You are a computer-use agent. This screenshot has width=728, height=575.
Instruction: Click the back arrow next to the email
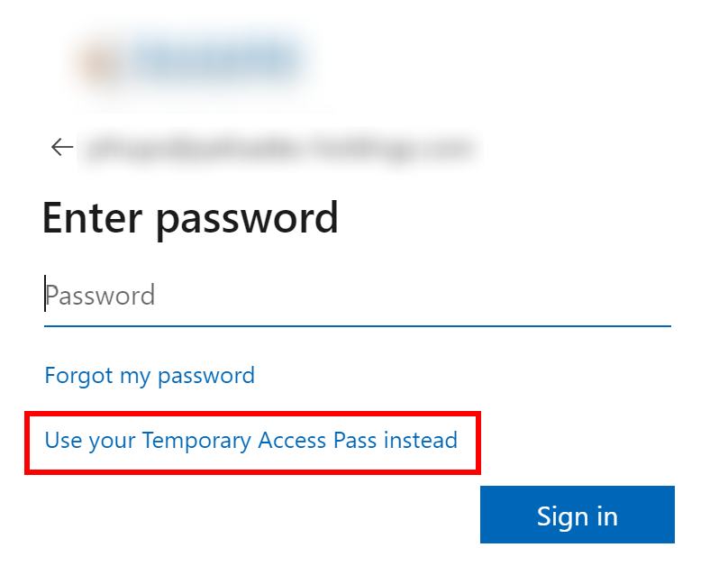(x=62, y=147)
